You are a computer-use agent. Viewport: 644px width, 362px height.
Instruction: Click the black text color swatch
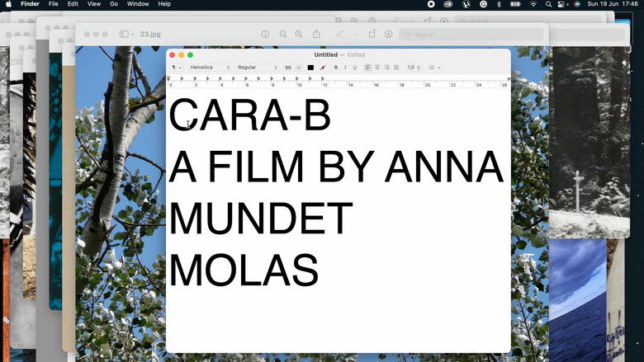tap(310, 67)
